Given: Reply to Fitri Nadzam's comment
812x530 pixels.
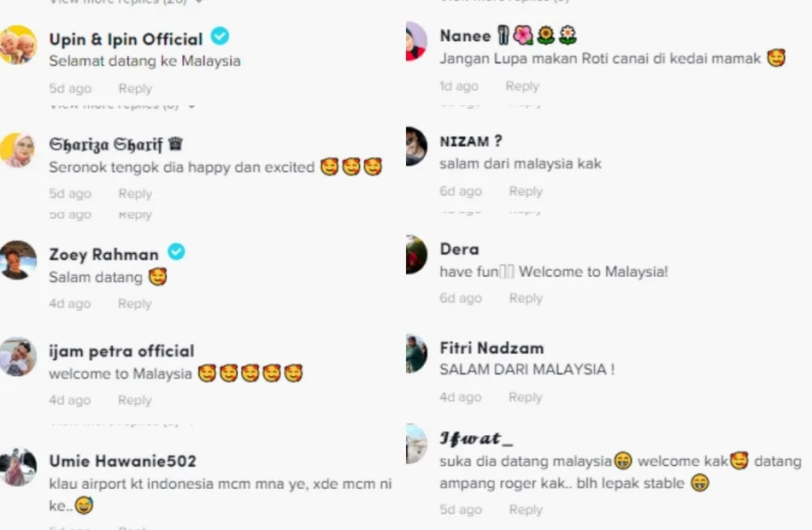Looking at the screenshot, I should [x=525, y=397].
